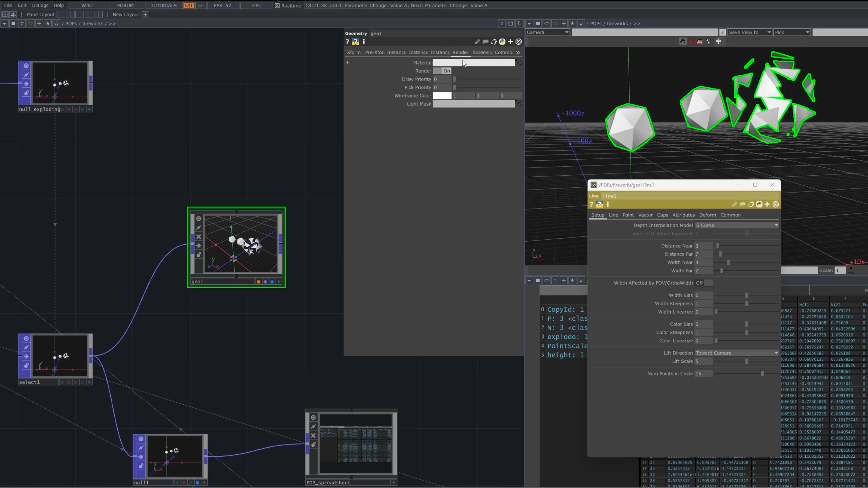
Task: Click the help question mark in geo1 parameters
Action: pos(347,42)
